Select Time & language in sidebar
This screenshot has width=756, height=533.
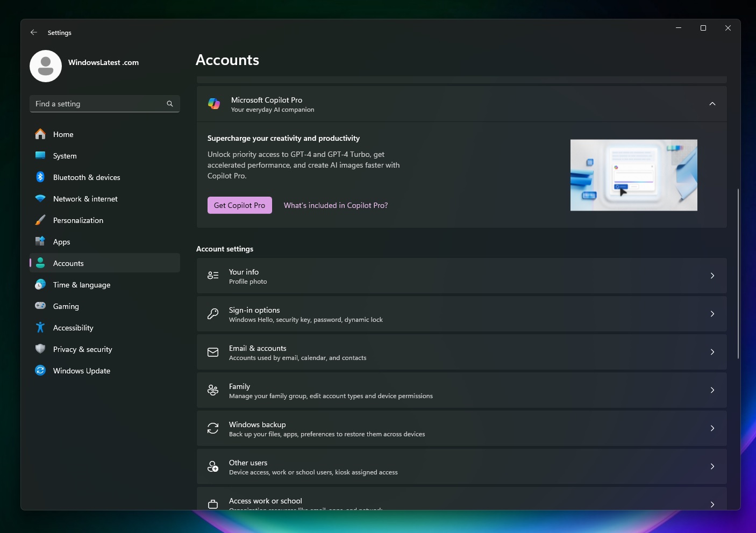point(105,284)
